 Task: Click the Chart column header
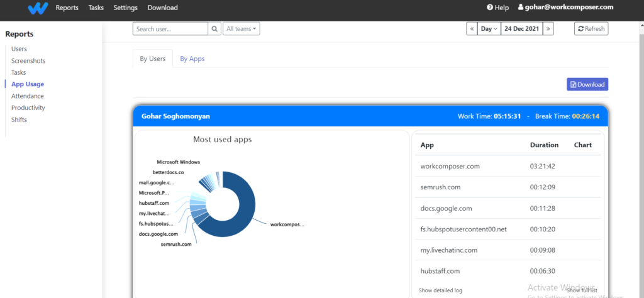(x=583, y=145)
